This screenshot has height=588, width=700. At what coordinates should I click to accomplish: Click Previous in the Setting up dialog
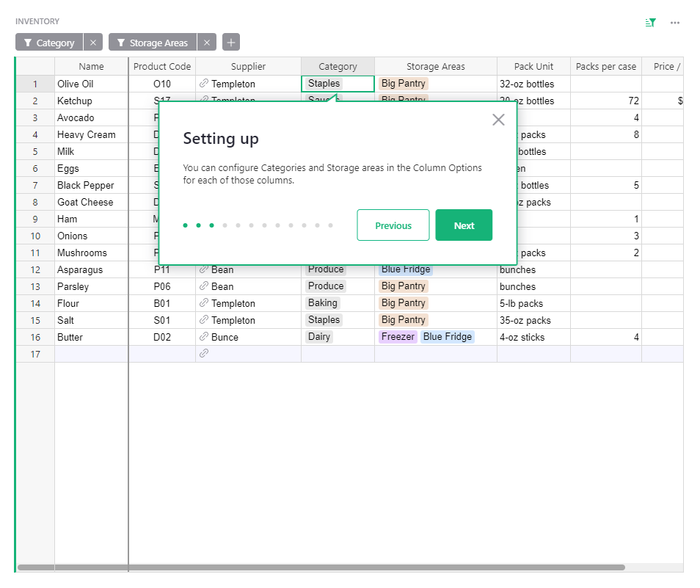[393, 225]
